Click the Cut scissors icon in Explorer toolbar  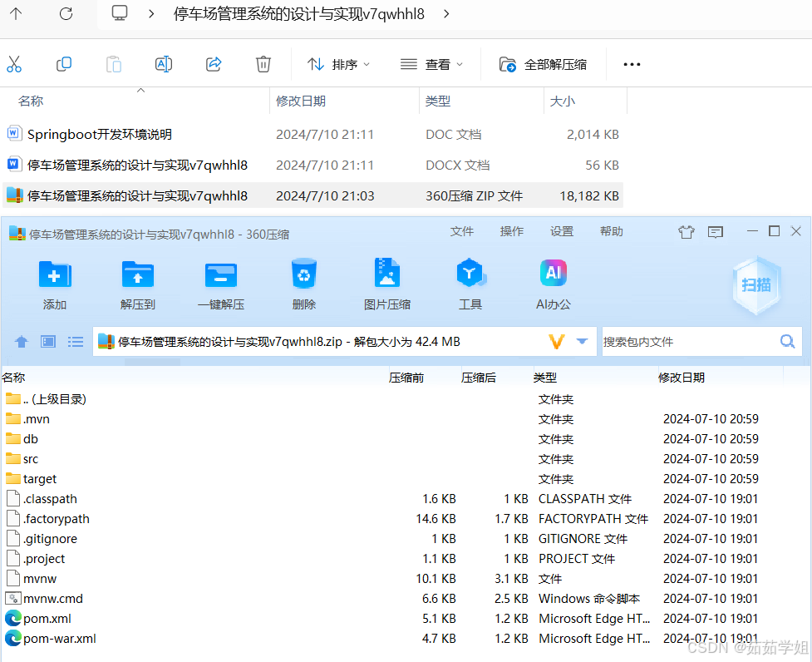(x=14, y=64)
